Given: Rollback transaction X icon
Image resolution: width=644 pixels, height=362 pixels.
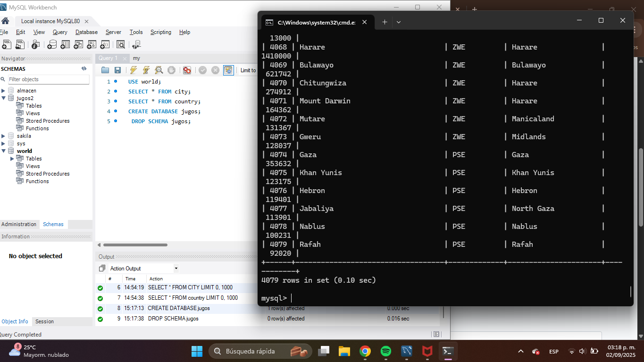Looking at the screenshot, I should point(216,70).
